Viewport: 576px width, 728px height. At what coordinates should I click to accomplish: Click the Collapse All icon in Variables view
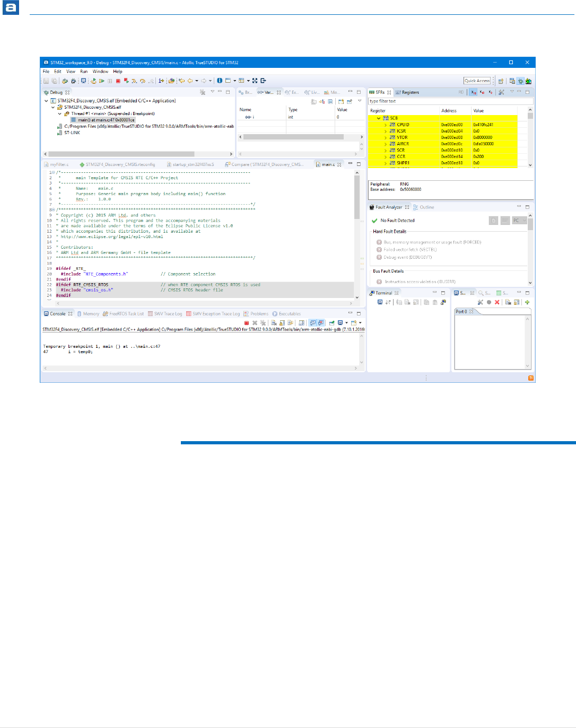[x=330, y=101]
